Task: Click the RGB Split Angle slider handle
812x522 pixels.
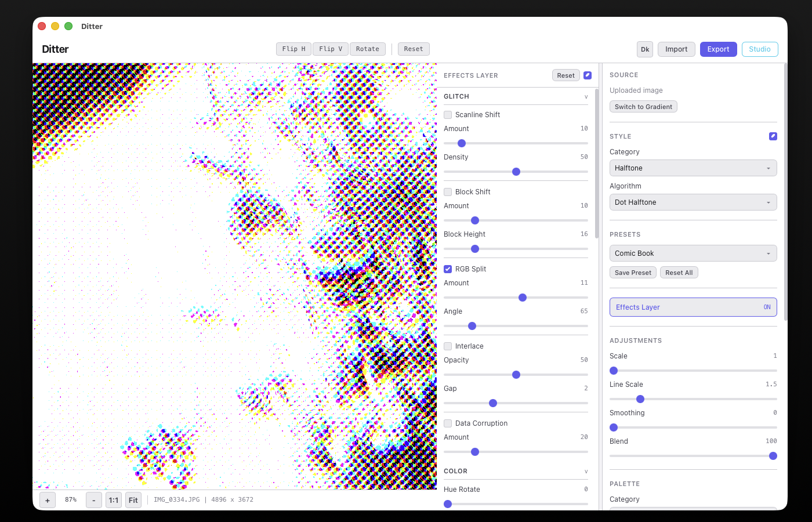Action: pyautogui.click(x=472, y=326)
